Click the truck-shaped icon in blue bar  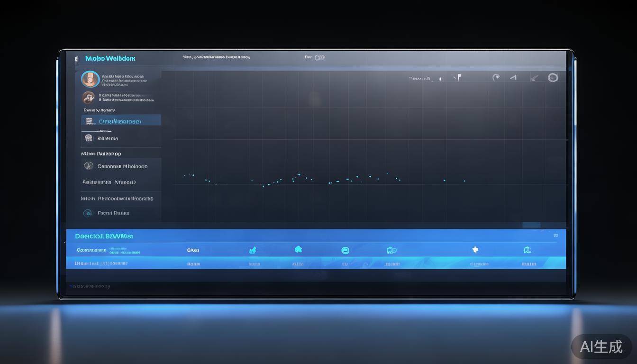click(391, 250)
